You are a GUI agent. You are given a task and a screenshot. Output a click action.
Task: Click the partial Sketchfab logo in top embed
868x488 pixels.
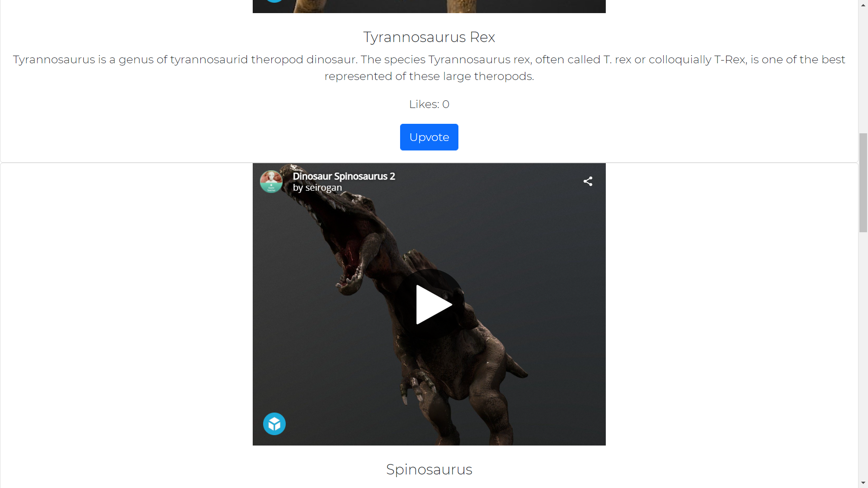click(x=274, y=1)
